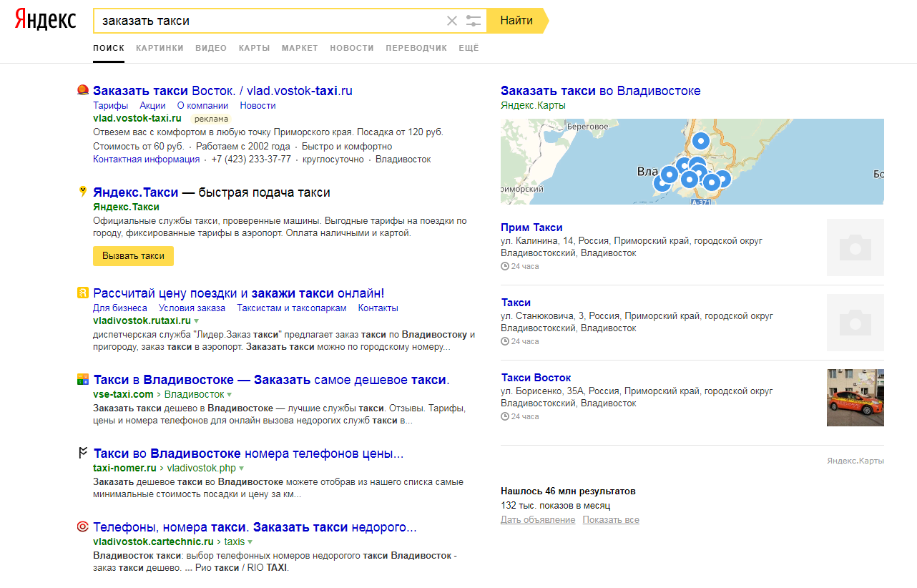917x588 pixels.
Task: Click the Вызвать такси yellow button
Action: coord(133,256)
